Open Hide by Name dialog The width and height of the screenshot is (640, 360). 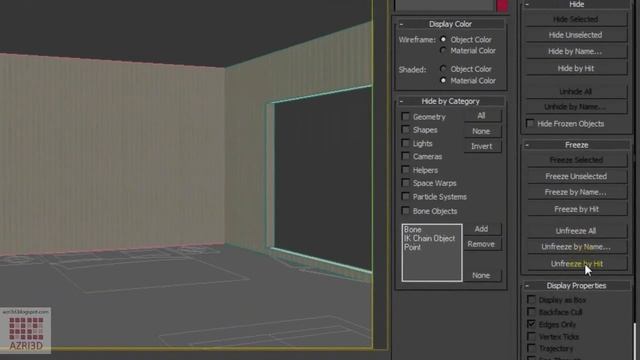click(576, 51)
